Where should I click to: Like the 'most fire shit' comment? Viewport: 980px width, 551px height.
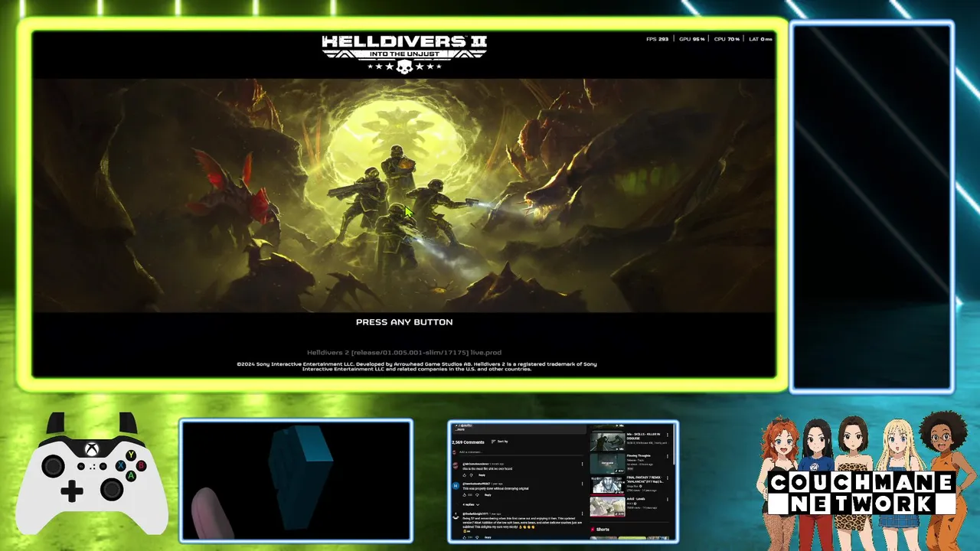(x=465, y=475)
